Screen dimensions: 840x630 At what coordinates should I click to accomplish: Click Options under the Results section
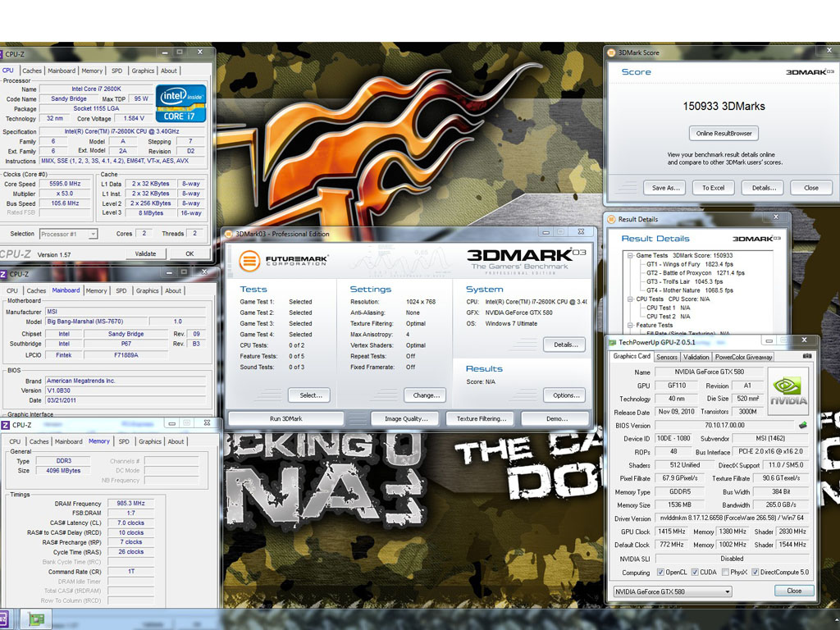pos(565,395)
